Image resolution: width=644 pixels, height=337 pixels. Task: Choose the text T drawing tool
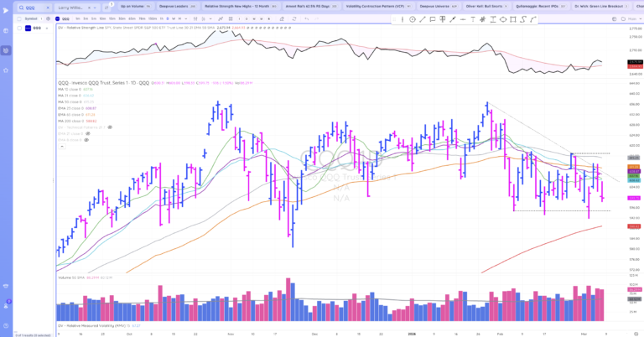pos(473,19)
